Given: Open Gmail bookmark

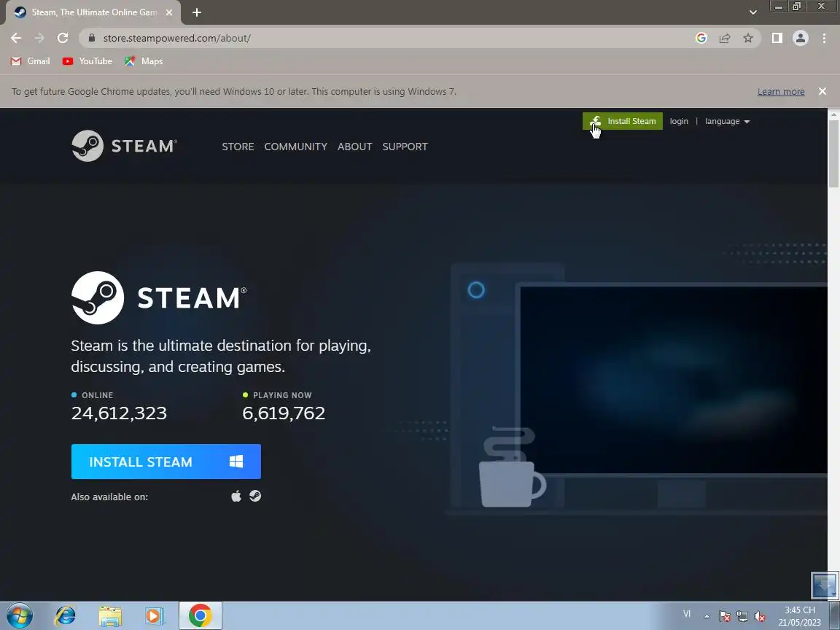Looking at the screenshot, I should tap(31, 61).
